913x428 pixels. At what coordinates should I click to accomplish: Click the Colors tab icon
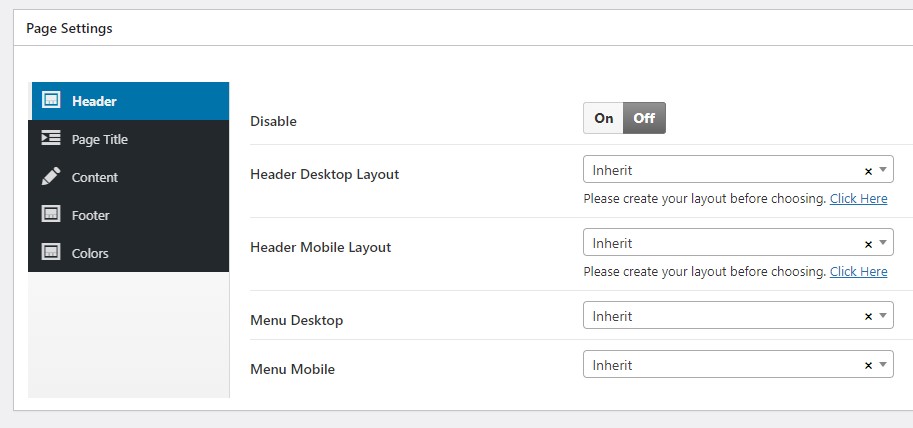click(x=50, y=253)
